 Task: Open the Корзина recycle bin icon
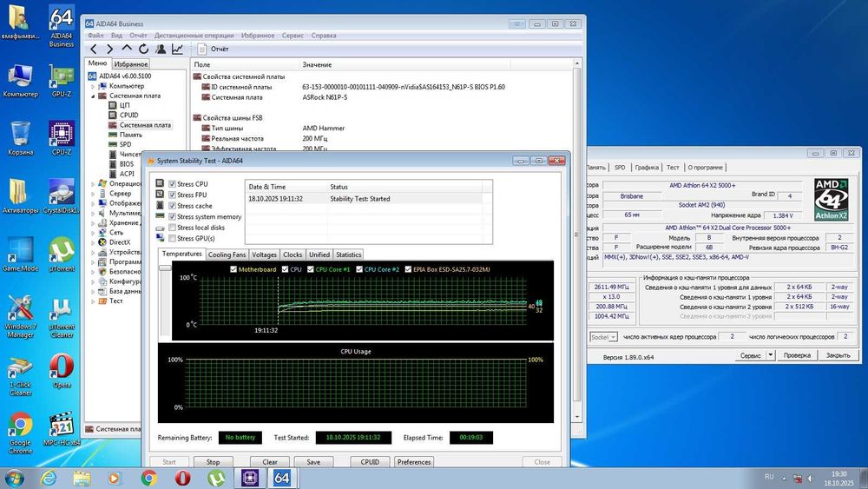21,138
